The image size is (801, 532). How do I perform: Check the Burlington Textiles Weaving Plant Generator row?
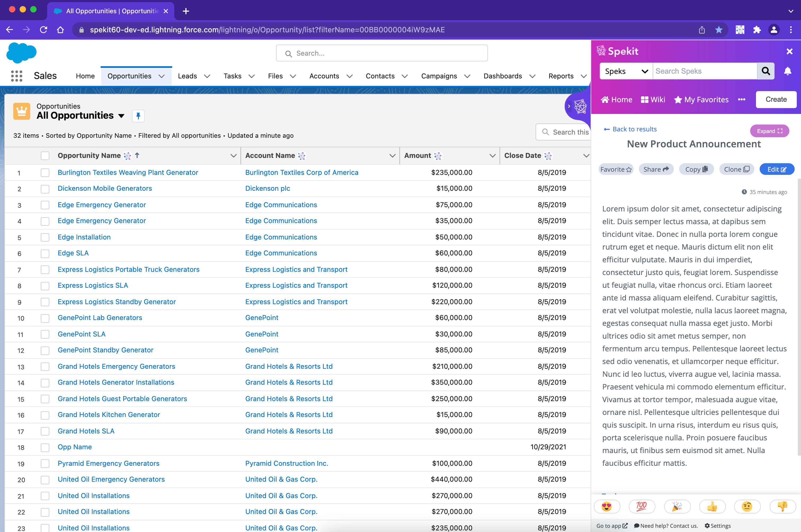(45, 173)
